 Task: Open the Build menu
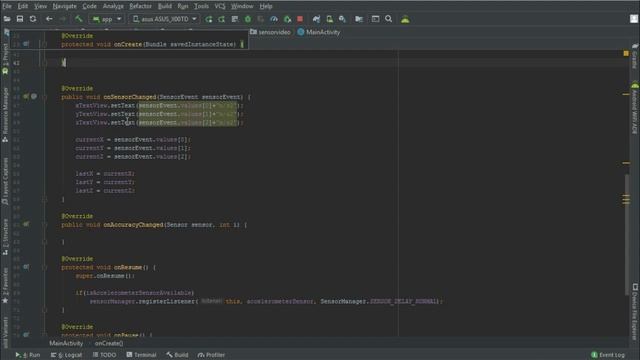point(164,6)
